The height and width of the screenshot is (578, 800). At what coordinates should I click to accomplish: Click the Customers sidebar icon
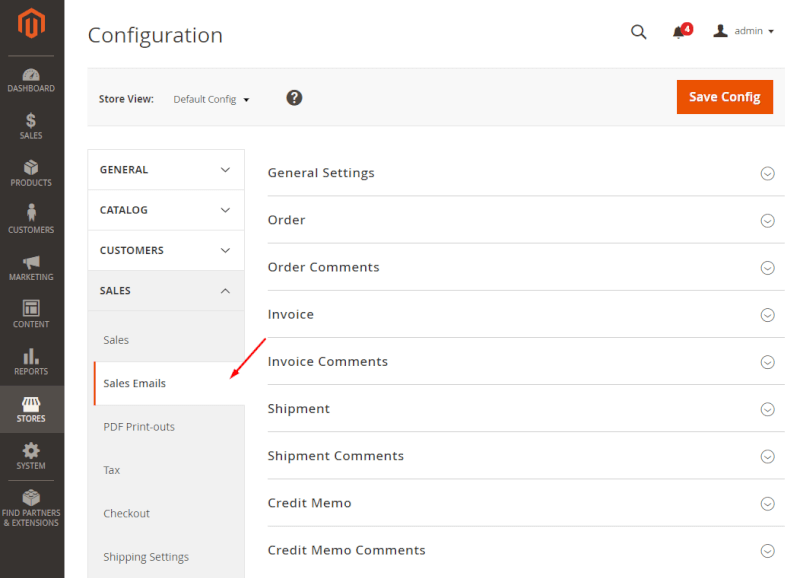[31, 217]
